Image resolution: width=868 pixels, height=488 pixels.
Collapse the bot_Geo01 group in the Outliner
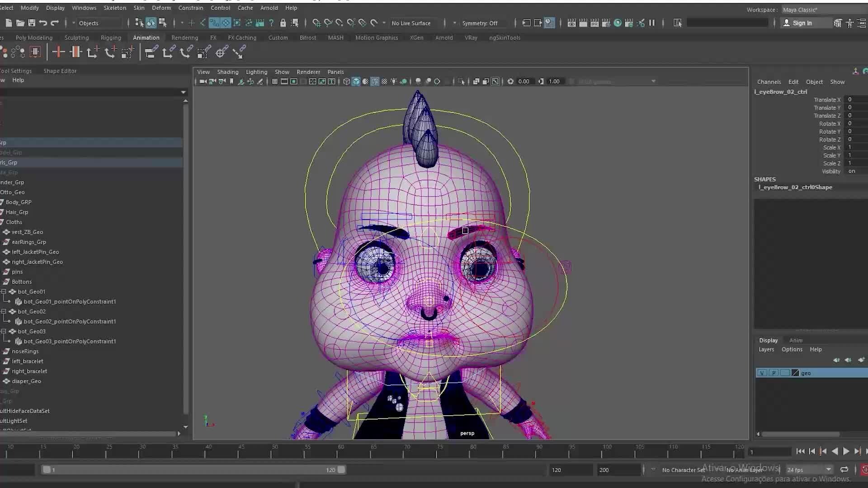coord(4,291)
